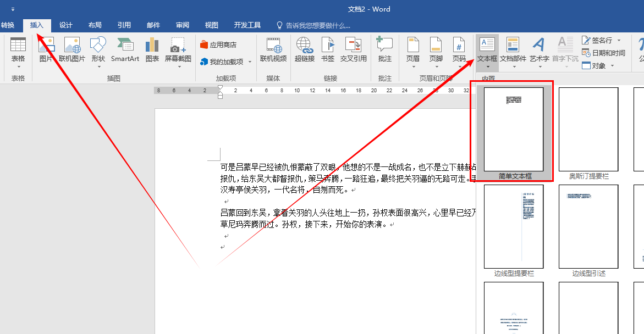Expand 我的加载项 dropdown arrow
This screenshot has width=644, height=334.
(x=250, y=62)
